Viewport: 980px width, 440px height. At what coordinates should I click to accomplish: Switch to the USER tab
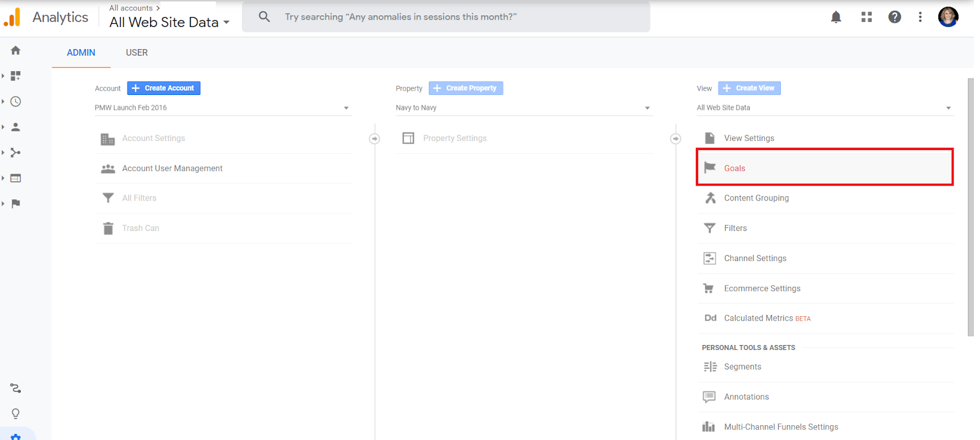click(x=137, y=53)
